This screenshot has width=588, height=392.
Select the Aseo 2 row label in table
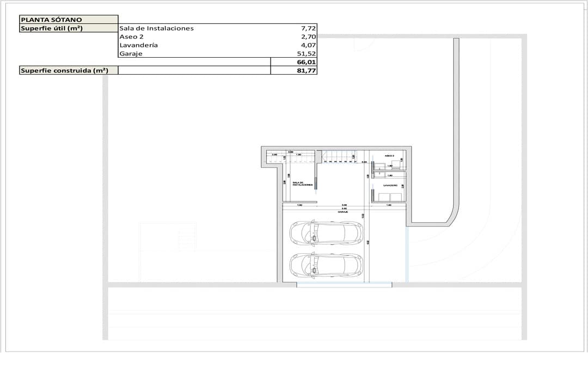click(x=131, y=36)
